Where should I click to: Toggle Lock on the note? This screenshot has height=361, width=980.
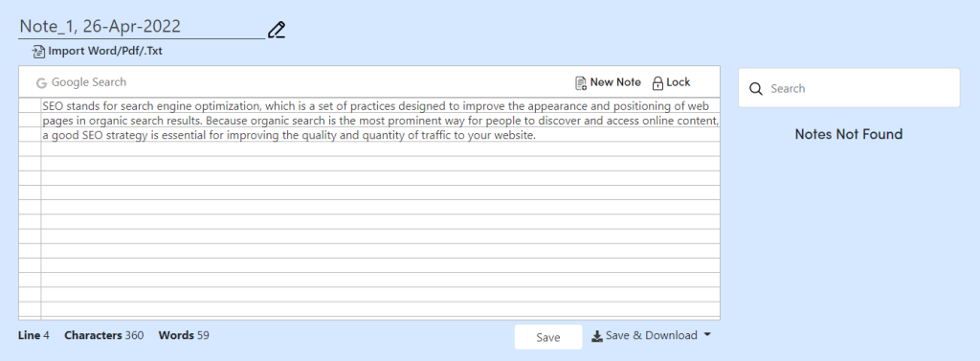pos(679,82)
